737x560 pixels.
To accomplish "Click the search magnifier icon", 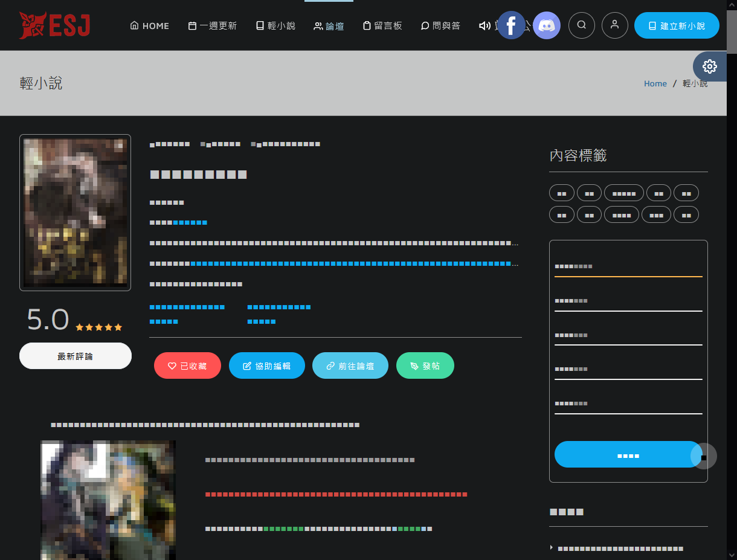I will coord(582,25).
